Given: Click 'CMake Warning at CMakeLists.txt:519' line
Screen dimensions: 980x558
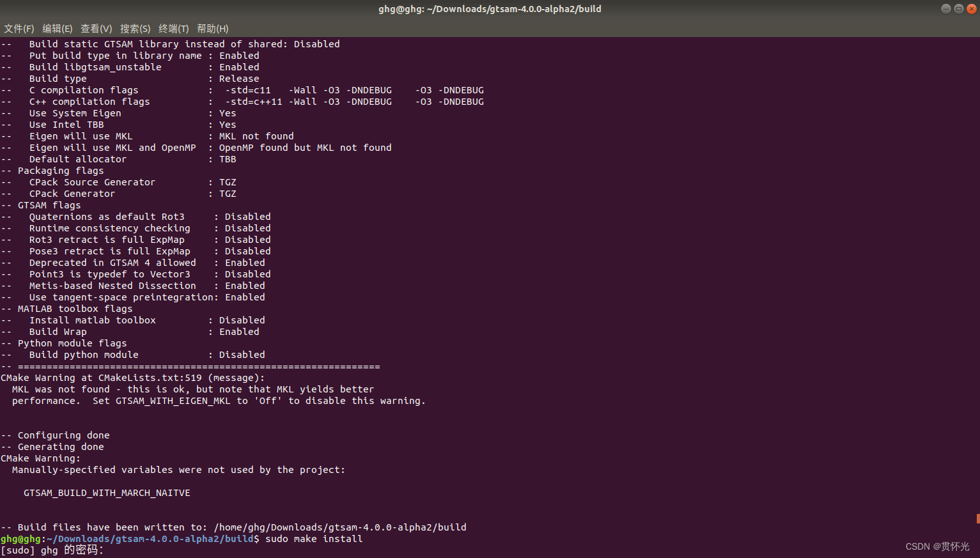Looking at the screenshot, I should tap(132, 378).
